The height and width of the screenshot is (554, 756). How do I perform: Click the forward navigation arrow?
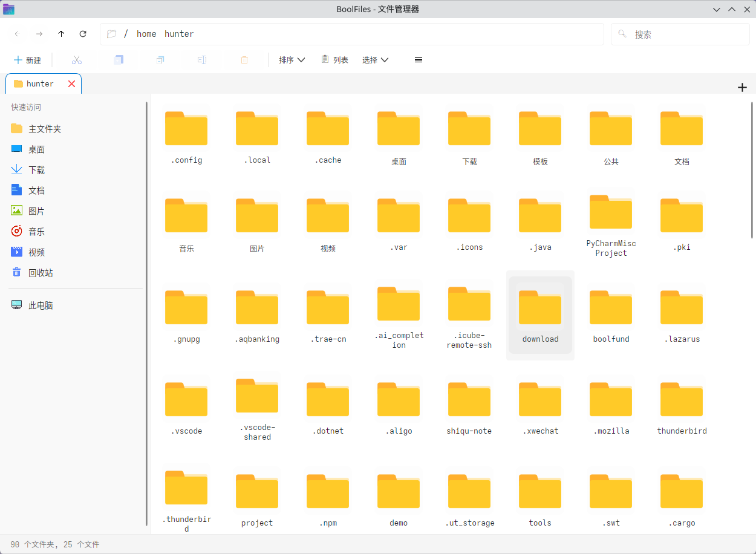(39, 34)
